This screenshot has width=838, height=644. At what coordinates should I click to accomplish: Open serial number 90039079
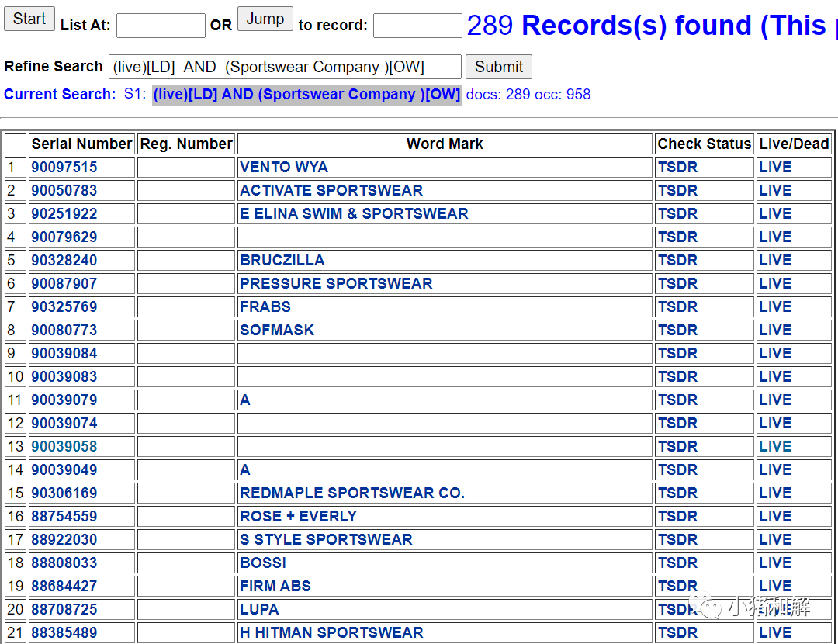(x=64, y=400)
